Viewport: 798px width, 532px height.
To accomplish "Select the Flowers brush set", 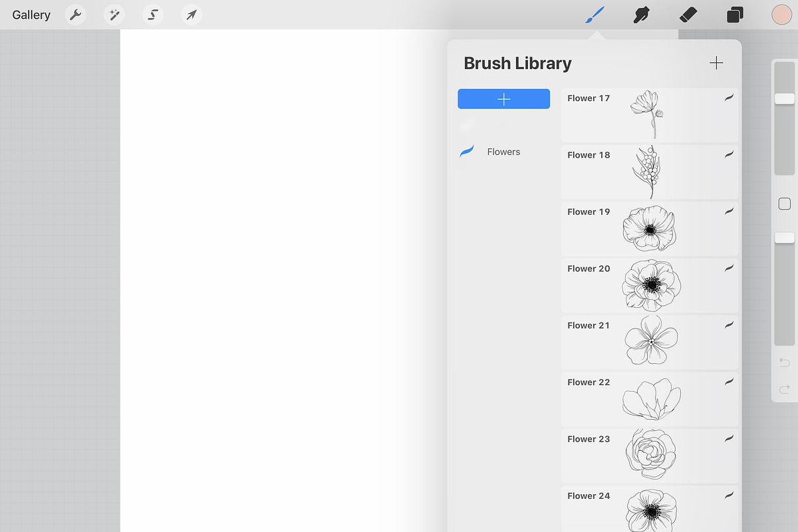I will pos(503,152).
